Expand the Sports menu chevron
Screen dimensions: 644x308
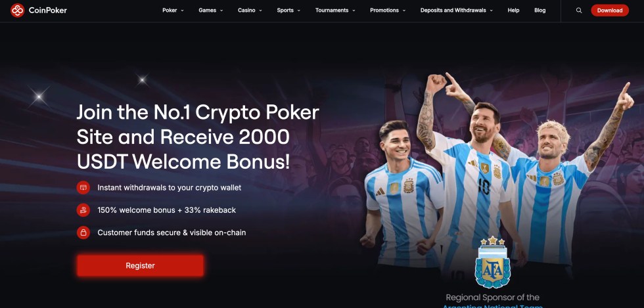coord(298,11)
